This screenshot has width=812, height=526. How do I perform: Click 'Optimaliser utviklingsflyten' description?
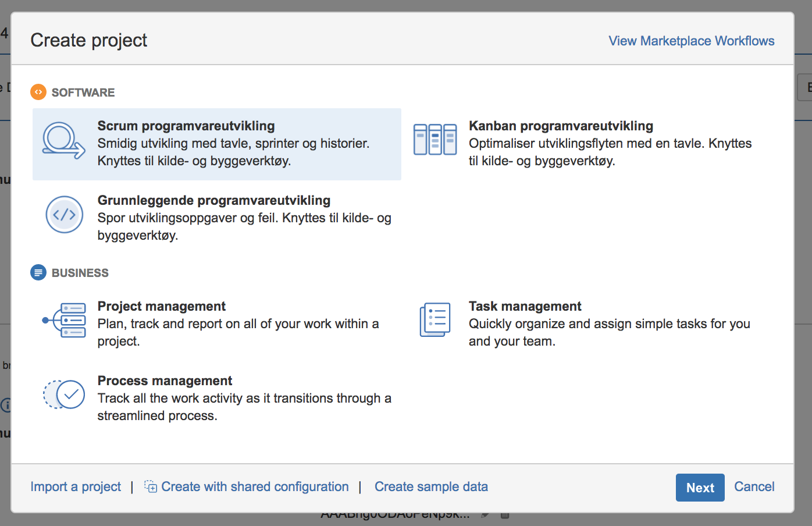[x=610, y=152]
